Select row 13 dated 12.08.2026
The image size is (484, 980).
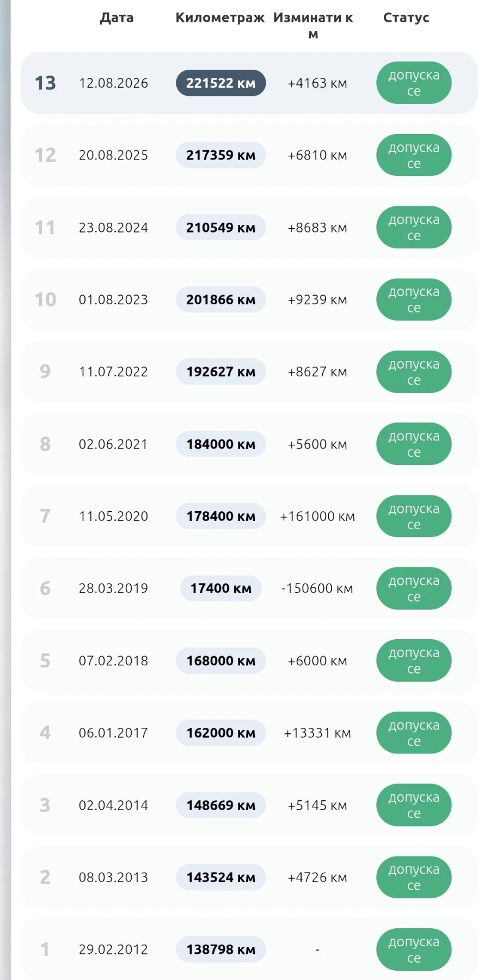pos(249,83)
